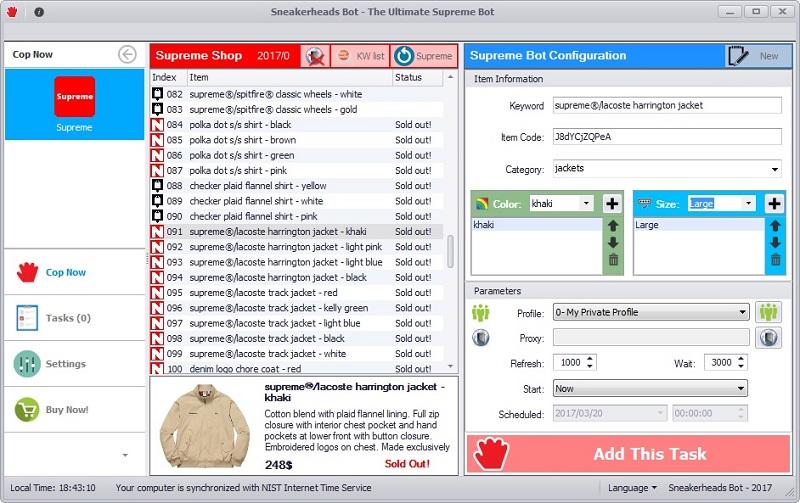800x503 pixels.
Task: Open profile manager button right of Profile dropdown
Action: [x=768, y=312]
